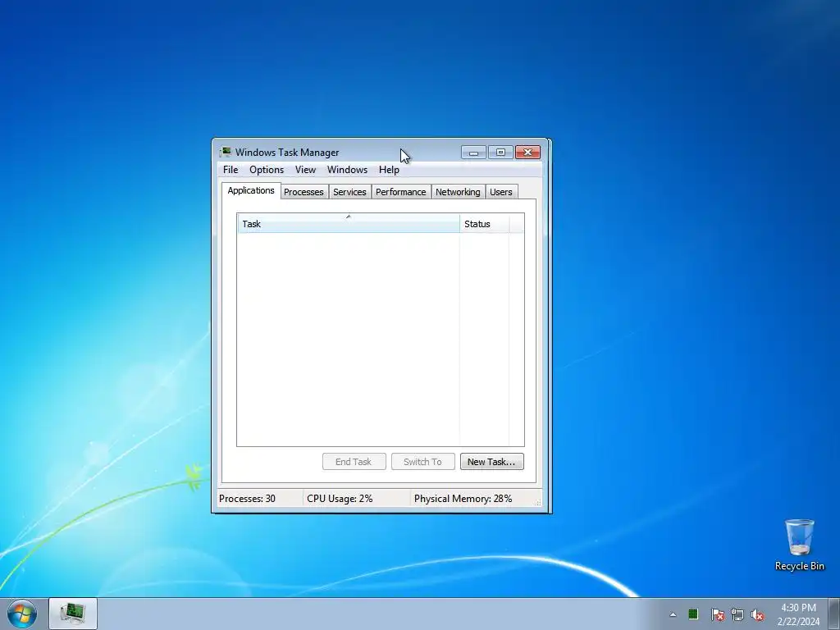Screen dimensions: 840x630
Task: Switch to the Users tab
Action: click(501, 192)
